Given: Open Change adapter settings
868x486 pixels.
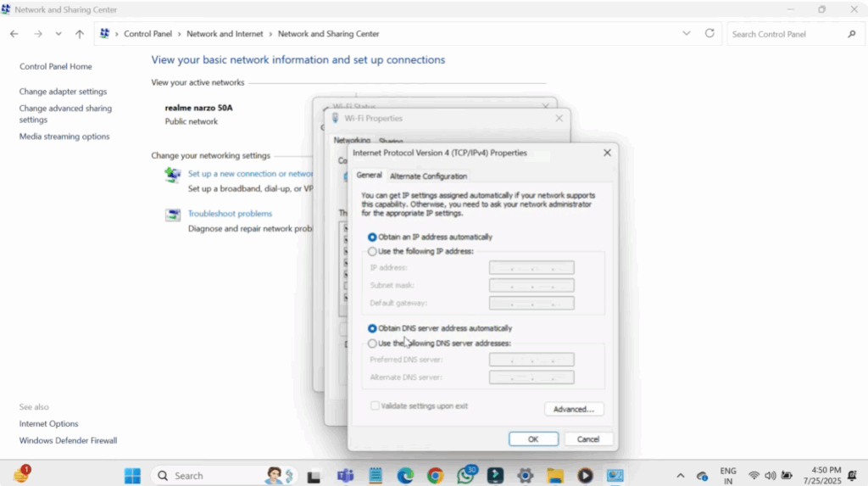Looking at the screenshot, I should (63, 92).
